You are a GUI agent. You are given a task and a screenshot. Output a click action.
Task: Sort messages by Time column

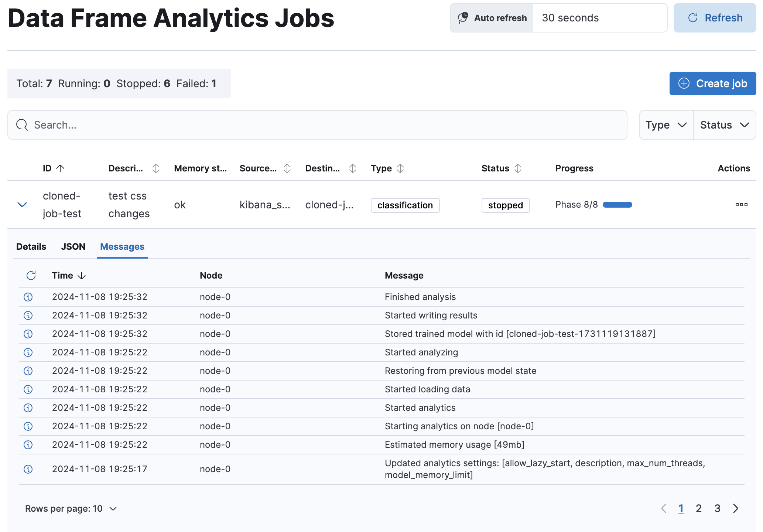pyautogui.click(x=69, y=276)
